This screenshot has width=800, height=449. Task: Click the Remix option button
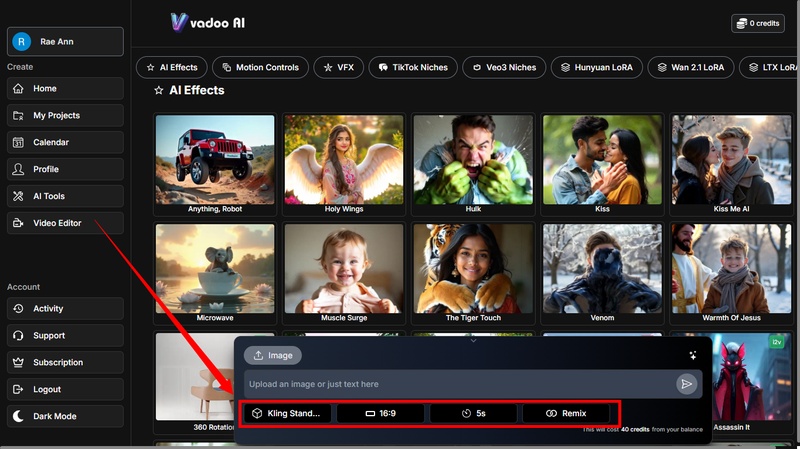pos(566,413)
